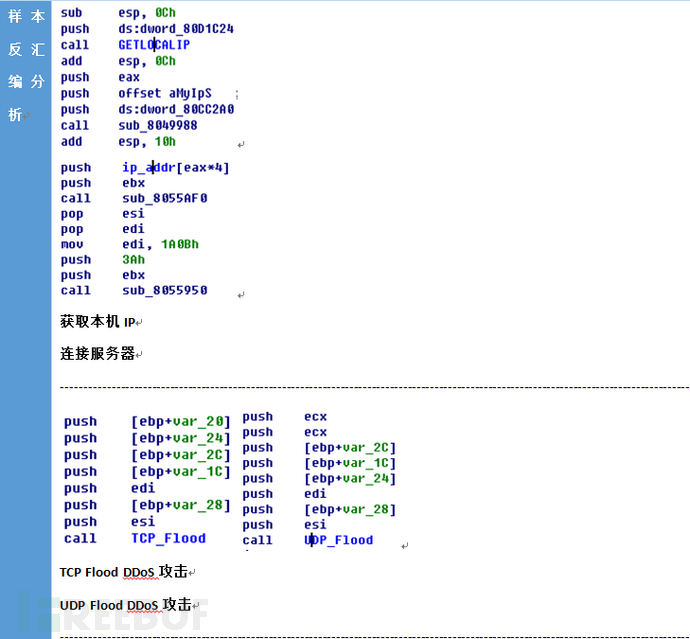Click the TCP_Flood function name
This screenshot has width=690, height=639.
tap(169, 538)
